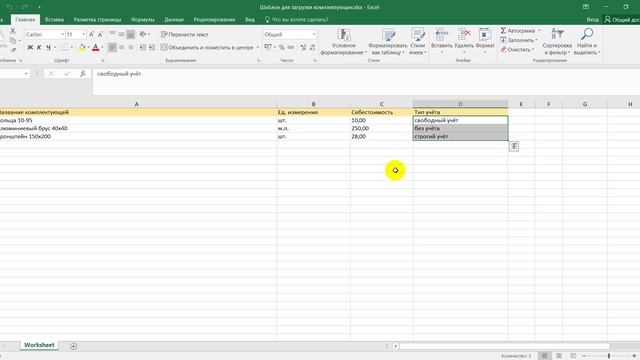Open Найти и выделить magnifier

(587, 42)
